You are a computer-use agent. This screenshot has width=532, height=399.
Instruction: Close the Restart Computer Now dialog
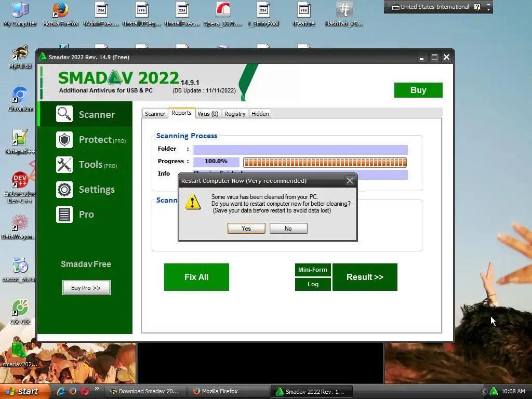point(350,181)
